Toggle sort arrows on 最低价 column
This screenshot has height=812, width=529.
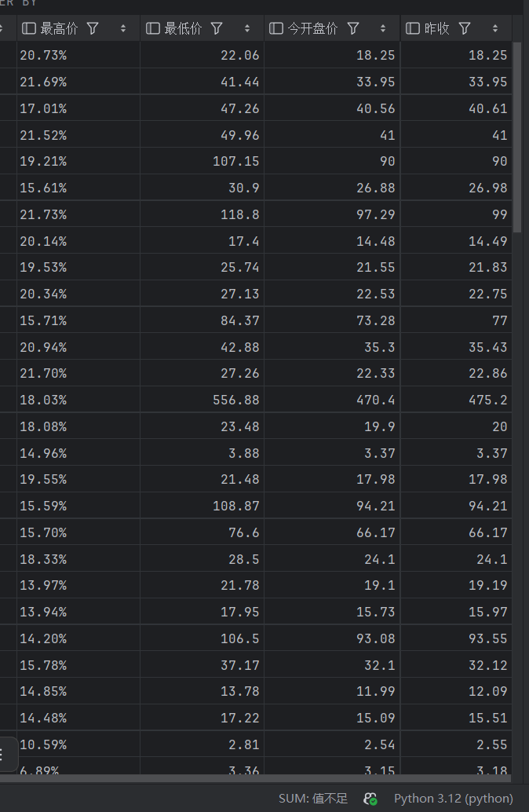[x=247, y=28]
